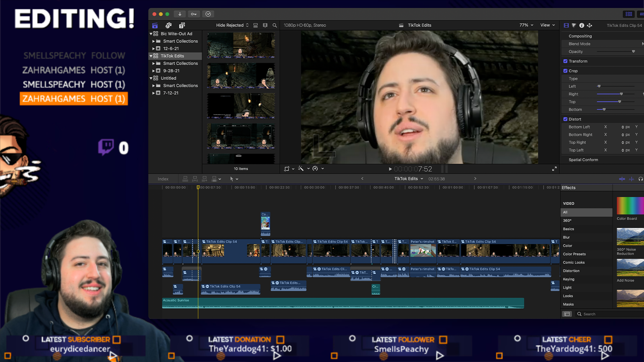Viewport: 644px width, 362px height.
Task: Collapse the Untitled event
Action: coord(151,78)
